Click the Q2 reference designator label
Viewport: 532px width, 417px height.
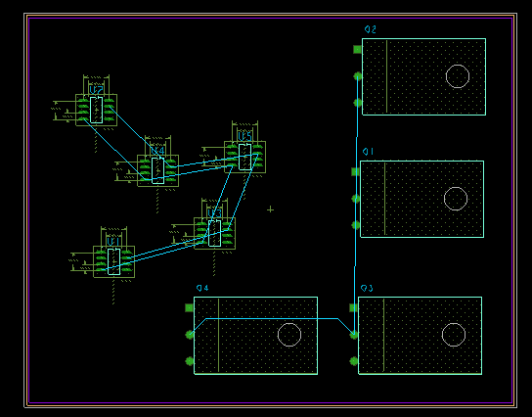pos(371,29)
